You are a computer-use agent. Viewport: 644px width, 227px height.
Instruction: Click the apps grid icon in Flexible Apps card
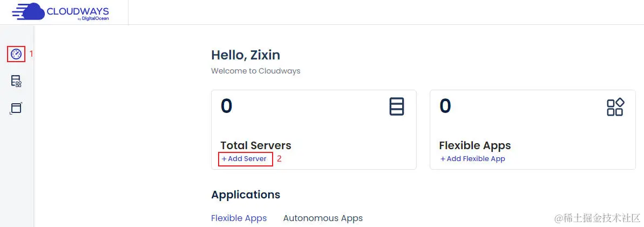coord(615,107)
